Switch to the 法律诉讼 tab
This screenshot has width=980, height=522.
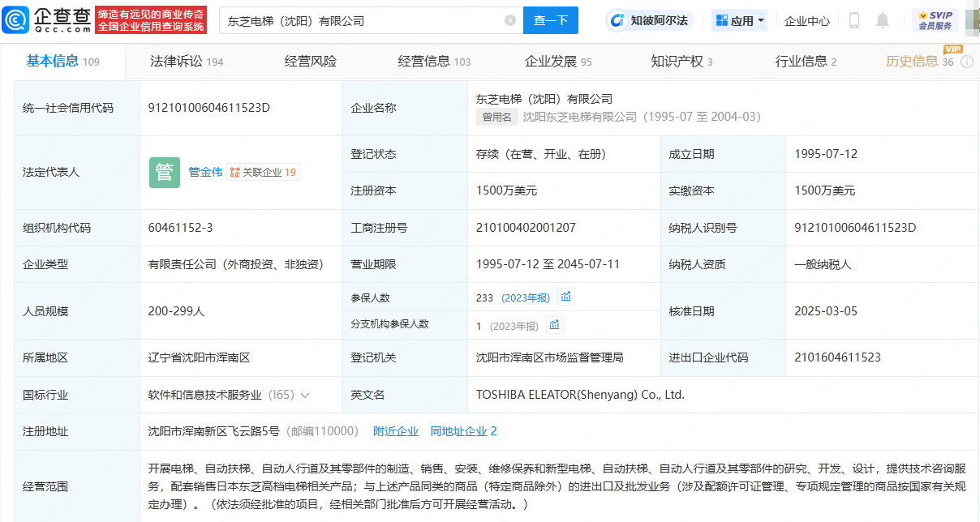point(187,62)
